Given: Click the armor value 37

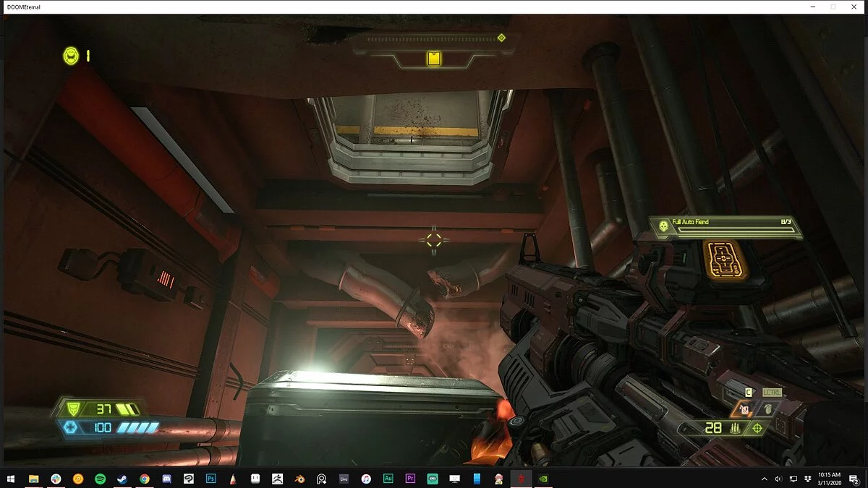Looking at the screenshot, I should tap(103, 409).
